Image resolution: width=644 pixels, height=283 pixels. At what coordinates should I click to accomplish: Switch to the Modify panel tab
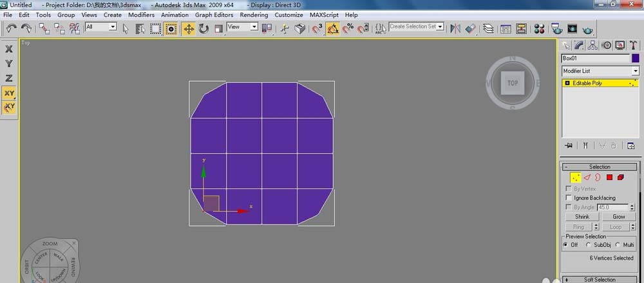[579, 45]
